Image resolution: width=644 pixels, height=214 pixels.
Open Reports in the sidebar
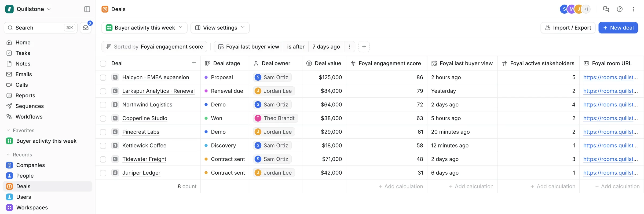tap(47, 95)
